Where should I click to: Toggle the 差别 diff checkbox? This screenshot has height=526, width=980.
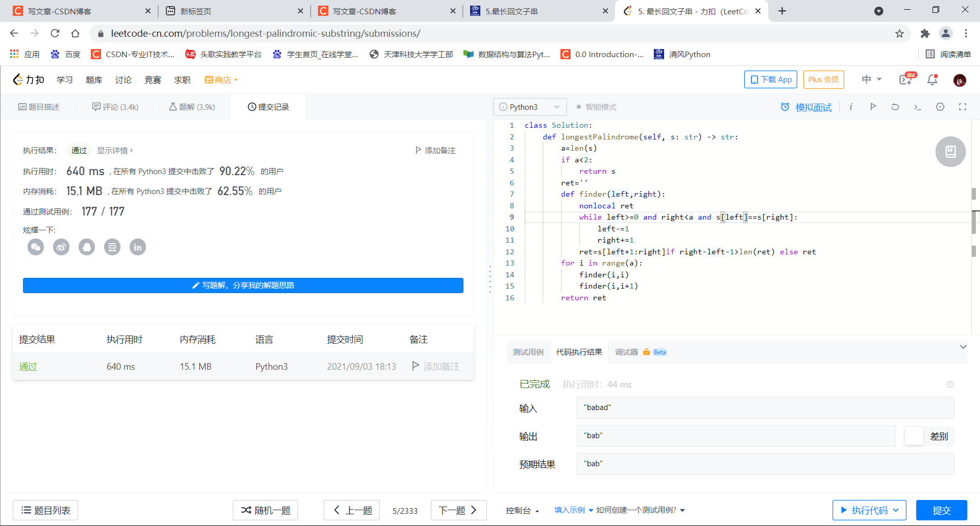click(914, 436)
